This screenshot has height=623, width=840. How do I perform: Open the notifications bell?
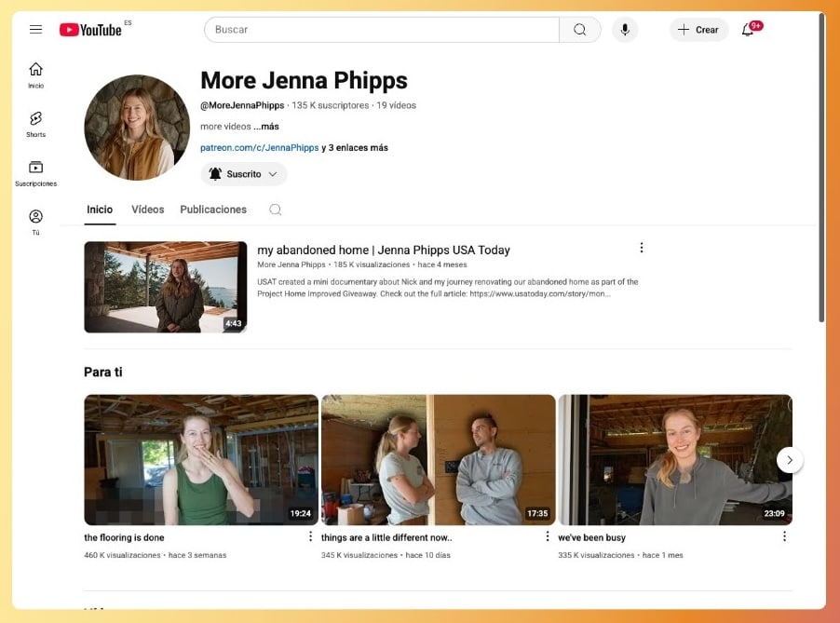pos(748,30)
